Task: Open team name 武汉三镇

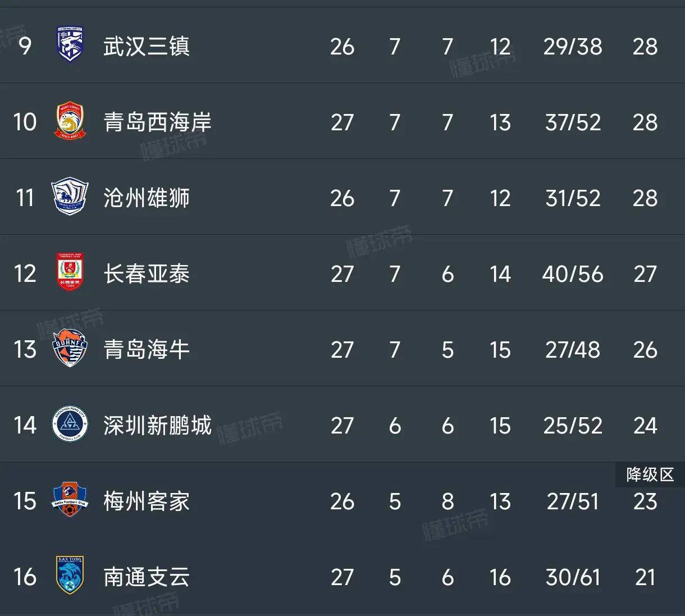Action: [x=147, y=46]
